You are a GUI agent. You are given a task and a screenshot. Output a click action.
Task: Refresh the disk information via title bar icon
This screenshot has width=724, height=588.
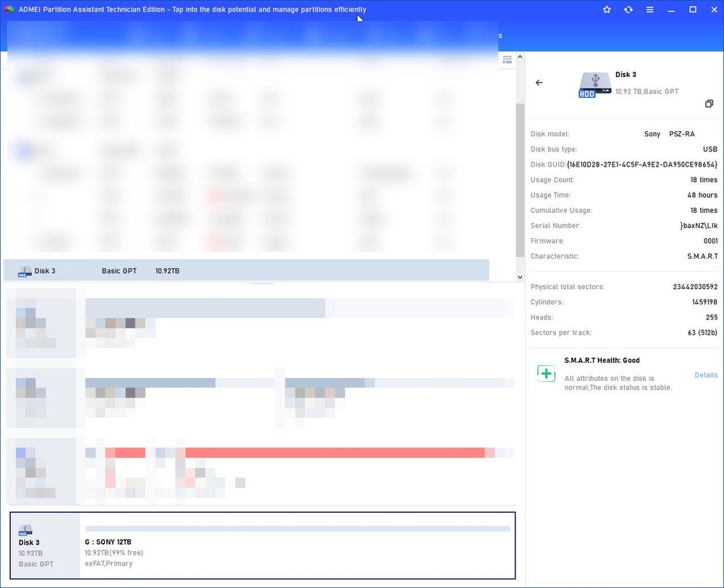[628, 9]
